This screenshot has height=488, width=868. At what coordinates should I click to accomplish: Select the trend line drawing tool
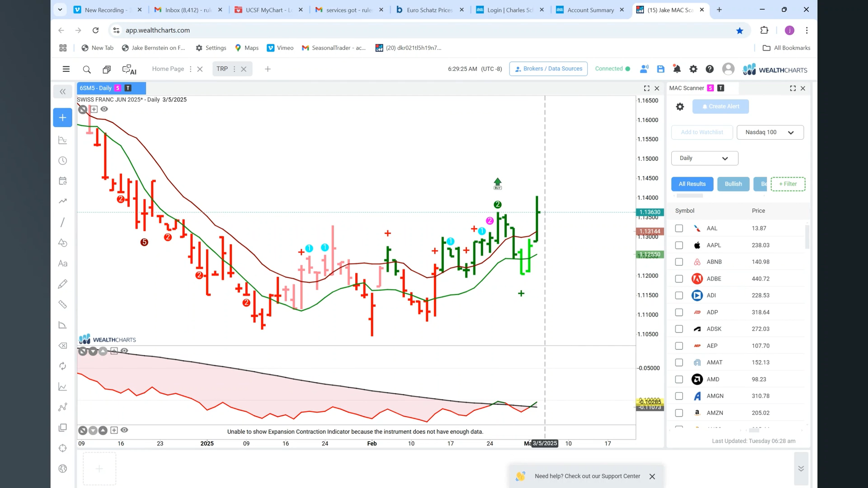pos(63,222)
